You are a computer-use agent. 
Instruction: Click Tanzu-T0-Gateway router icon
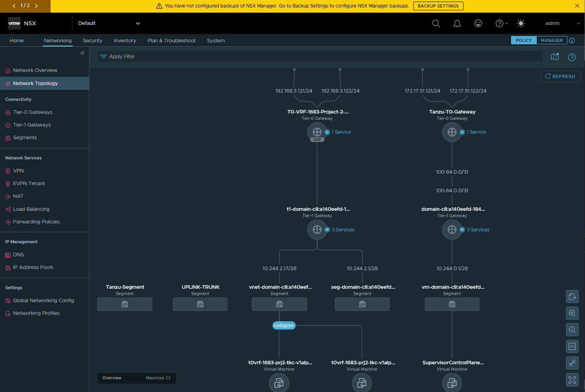(452, 132)
